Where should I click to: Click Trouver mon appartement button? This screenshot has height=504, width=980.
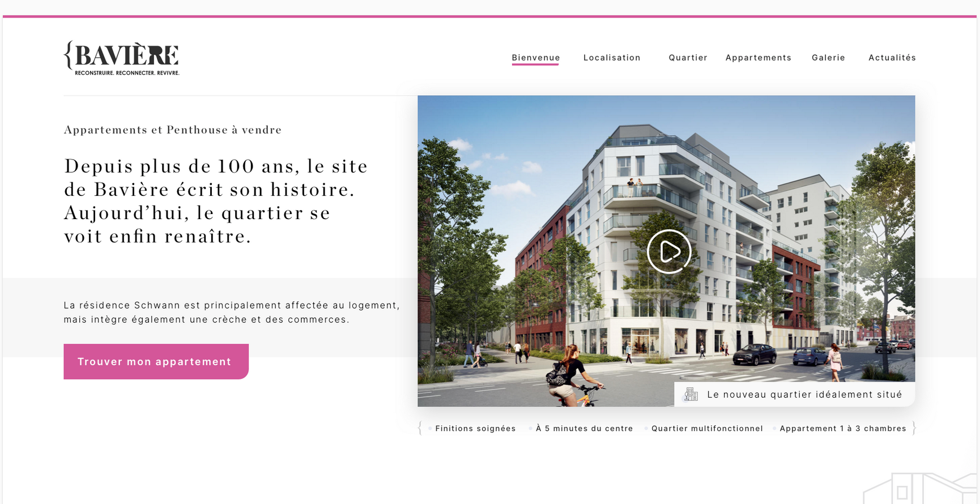point(156,361)
